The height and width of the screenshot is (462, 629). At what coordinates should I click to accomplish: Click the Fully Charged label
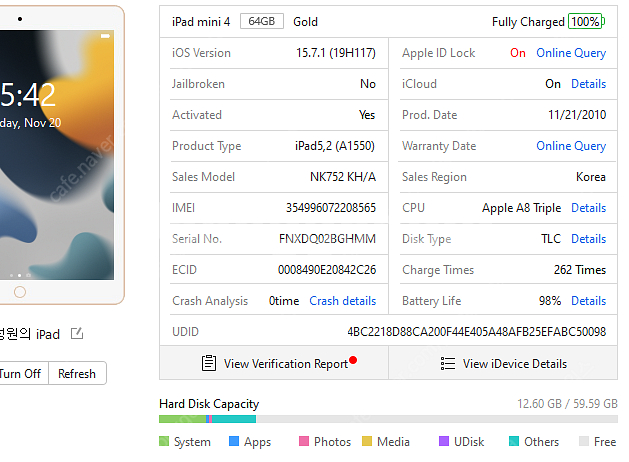coord(528,22)
